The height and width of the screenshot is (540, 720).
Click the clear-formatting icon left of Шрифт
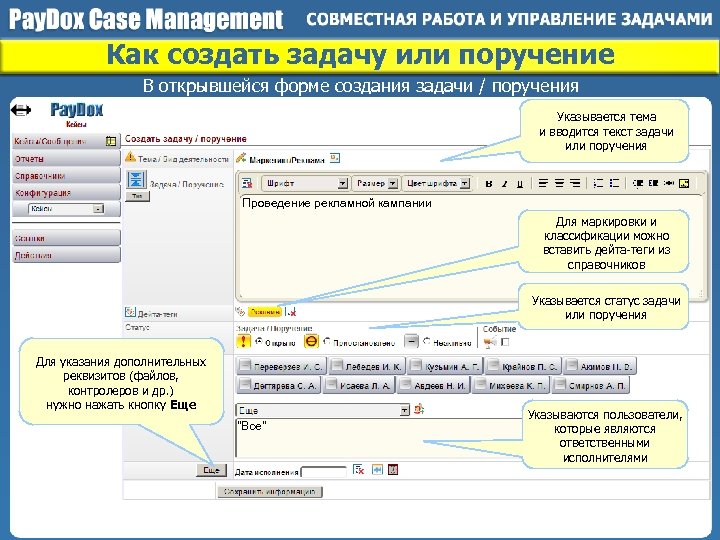[248, 183]
